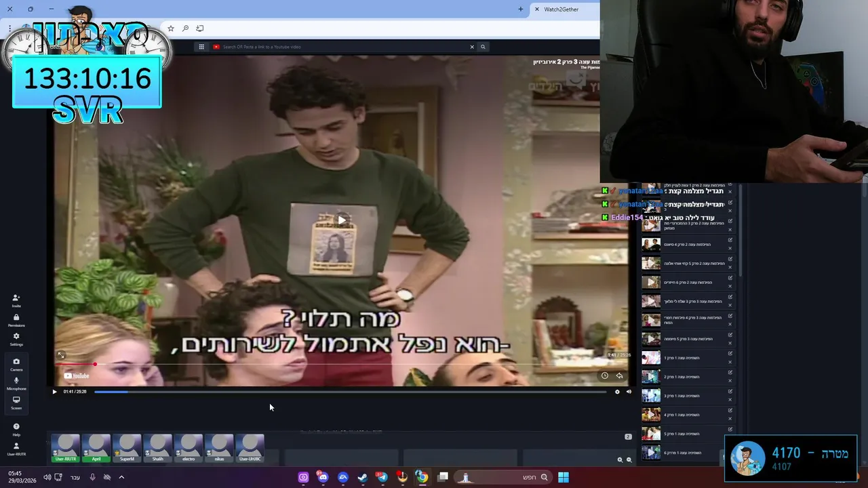Focus the Search or paste YouTube link field
This screenshot has width=868, height=488.
point(344,47)
